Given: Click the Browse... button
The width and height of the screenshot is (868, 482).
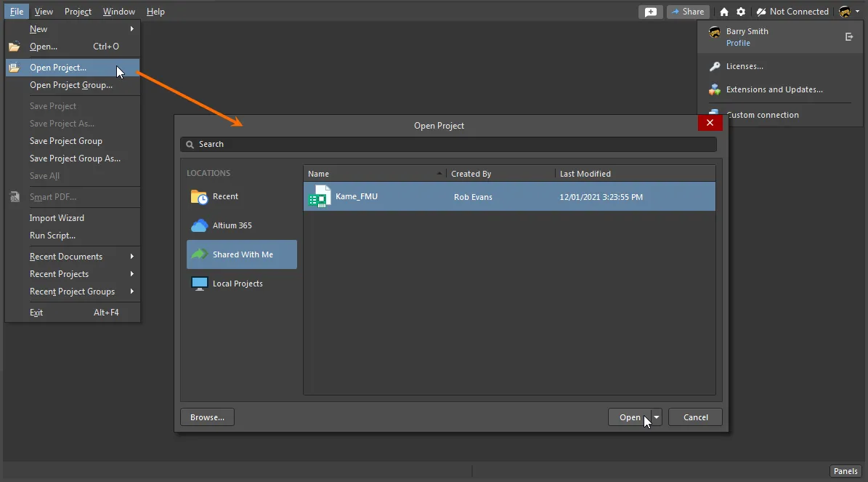Looking at the screenshot, I should (207, 417).
